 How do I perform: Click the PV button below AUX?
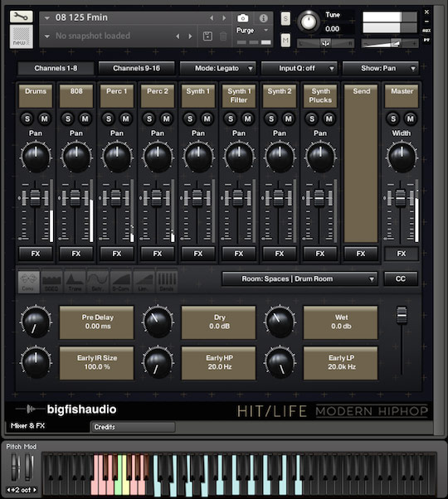pyautogui.click(x=426, y=40)
